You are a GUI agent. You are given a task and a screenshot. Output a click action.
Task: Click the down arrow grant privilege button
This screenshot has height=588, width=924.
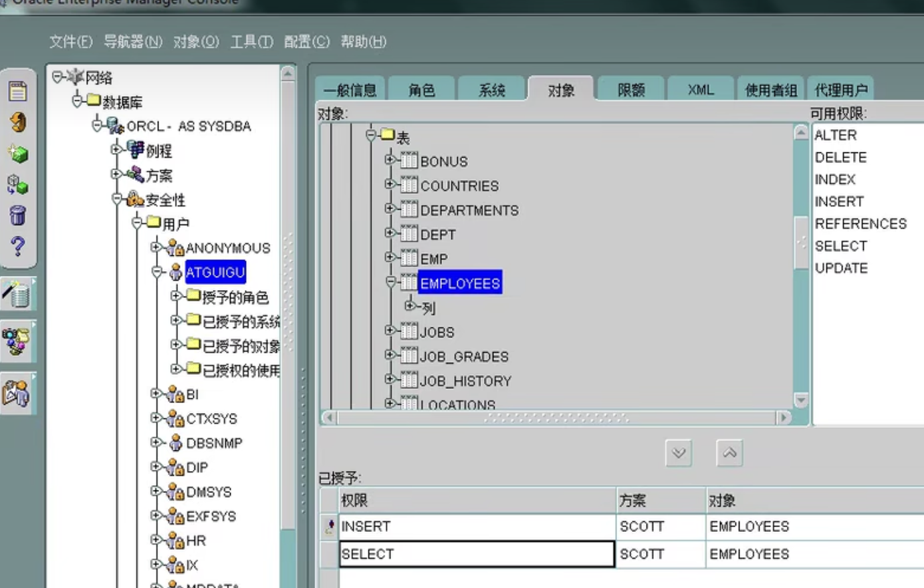tap(679, 453)
